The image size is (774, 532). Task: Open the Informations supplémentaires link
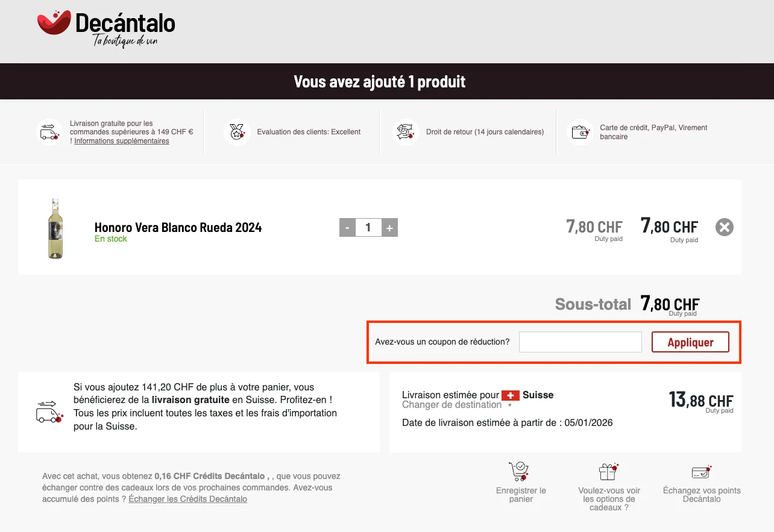[x=121, y=141]
